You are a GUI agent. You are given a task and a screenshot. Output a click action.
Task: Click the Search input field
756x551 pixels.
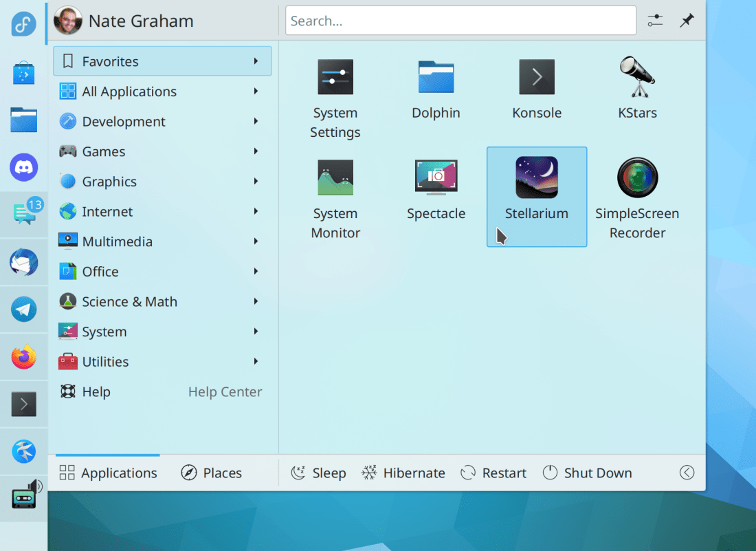(x=460, y=21)
